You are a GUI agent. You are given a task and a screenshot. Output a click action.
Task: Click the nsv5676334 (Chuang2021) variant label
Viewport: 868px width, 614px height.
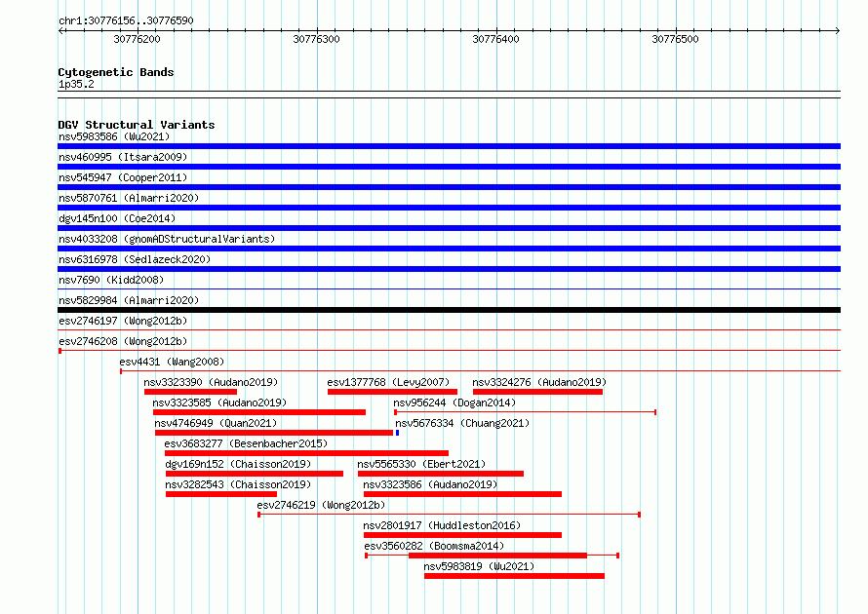coord(463,423)
